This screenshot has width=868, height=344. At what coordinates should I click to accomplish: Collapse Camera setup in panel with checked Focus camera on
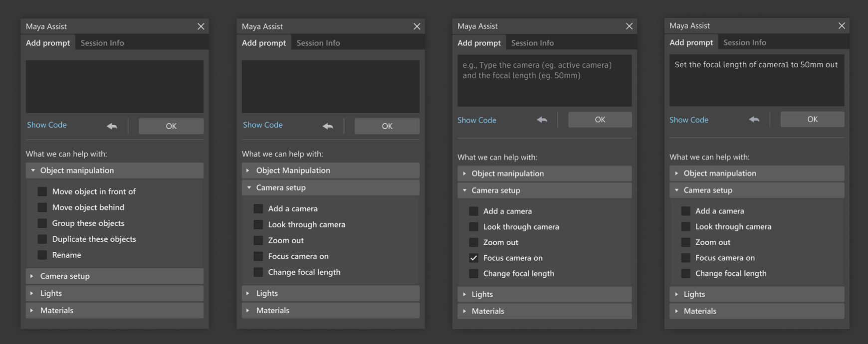point(545,190)
